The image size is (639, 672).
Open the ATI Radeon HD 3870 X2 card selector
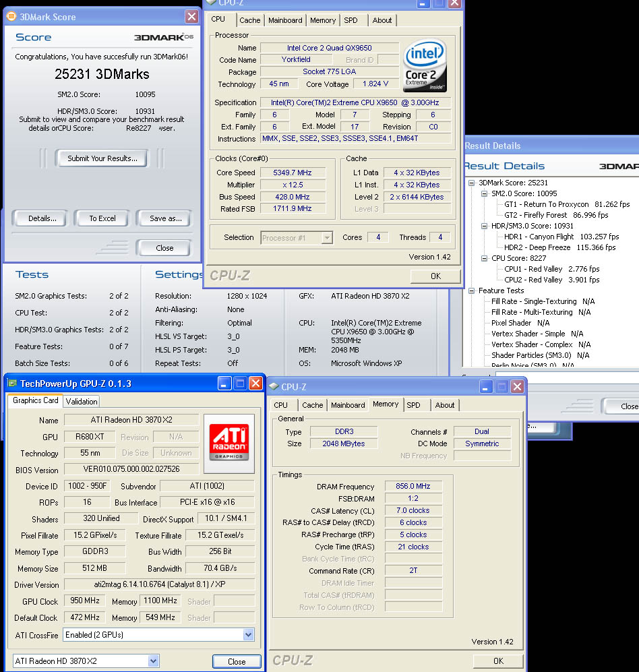coord(153,661)
